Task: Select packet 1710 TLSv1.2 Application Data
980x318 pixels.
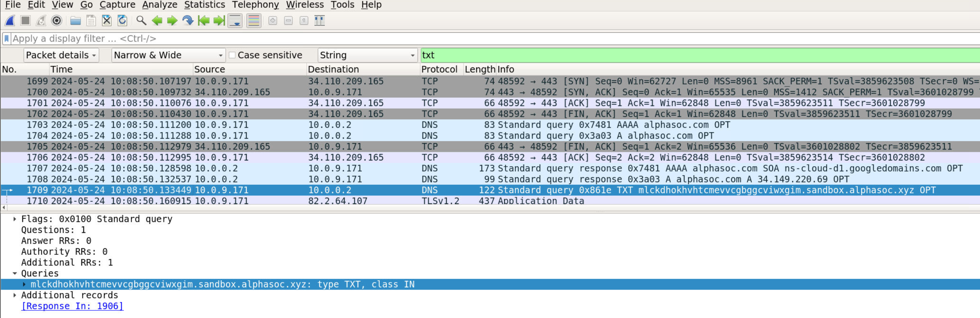Action: click(x=490, y=200)
